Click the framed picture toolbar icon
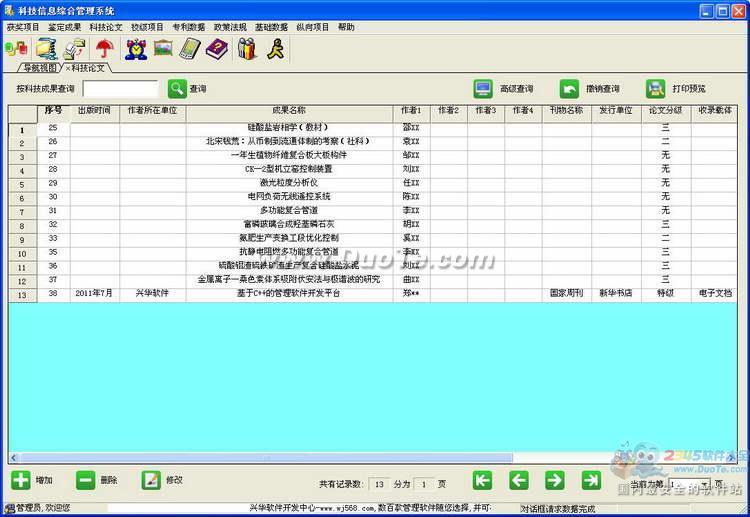Screen dimensions: 750x517 pos(164,48)
